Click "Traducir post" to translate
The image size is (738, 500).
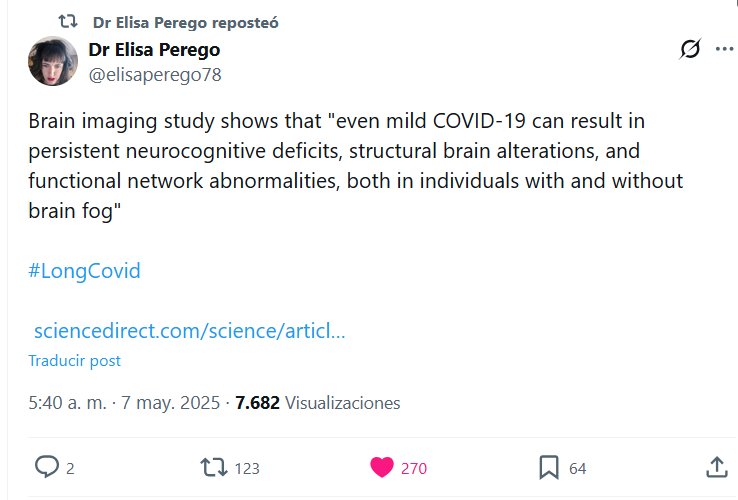(x=74, y=361)
